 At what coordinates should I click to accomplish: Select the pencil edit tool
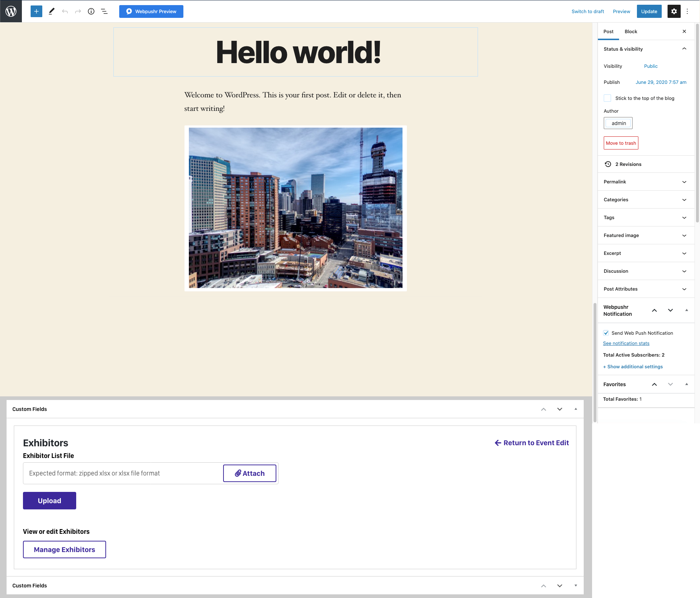(x=51, y=11)
